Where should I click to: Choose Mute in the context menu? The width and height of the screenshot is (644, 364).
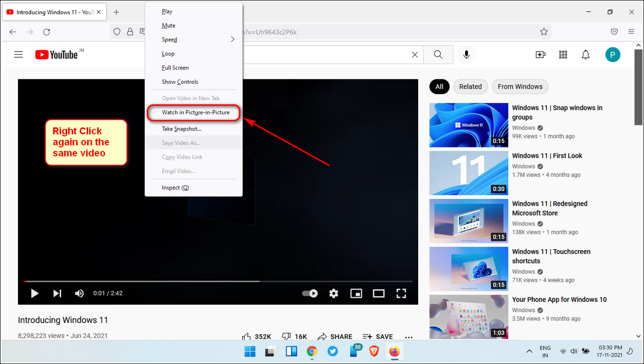coord(194,25)
